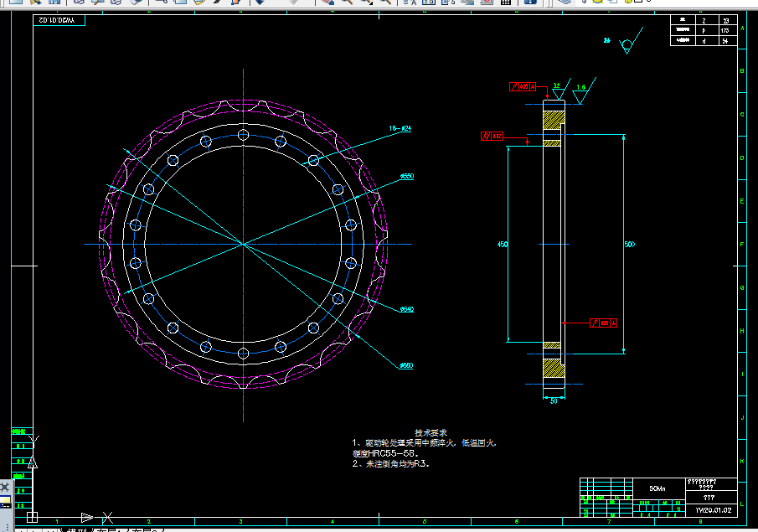Select the 'ø550' dimension text

[407, 176]
